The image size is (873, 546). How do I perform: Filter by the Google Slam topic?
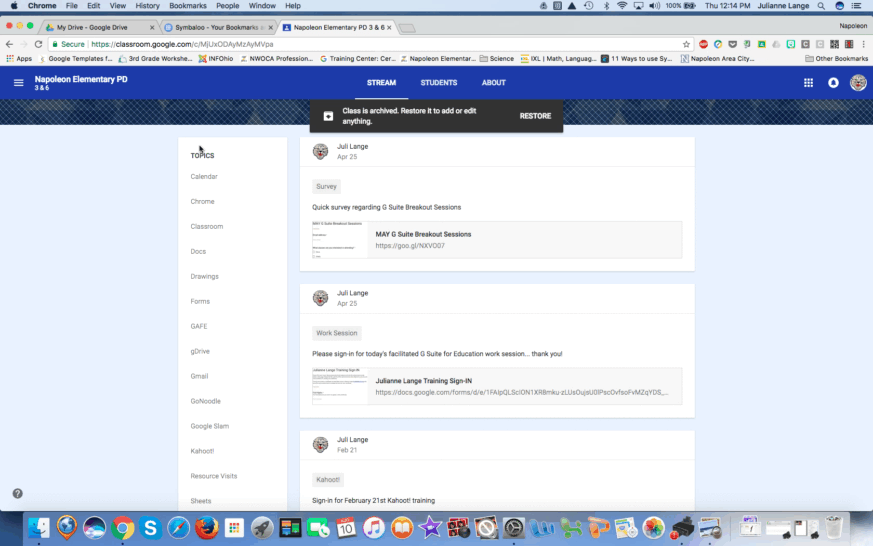(209, 426)
